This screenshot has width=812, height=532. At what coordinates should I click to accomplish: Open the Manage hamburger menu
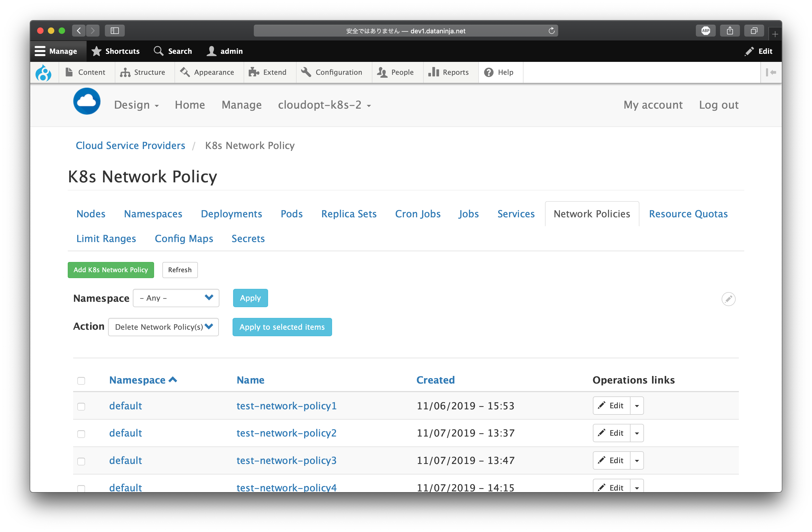41,51
